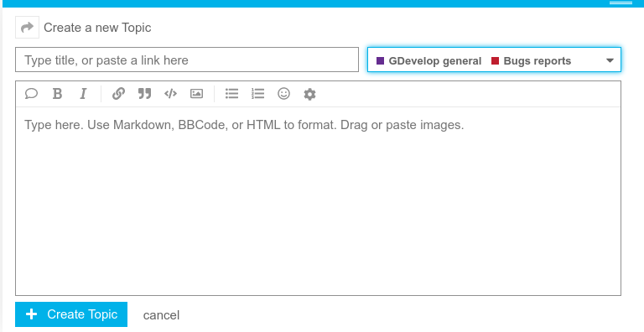
Task: Create a bulleted list
Action: [231, 94]
